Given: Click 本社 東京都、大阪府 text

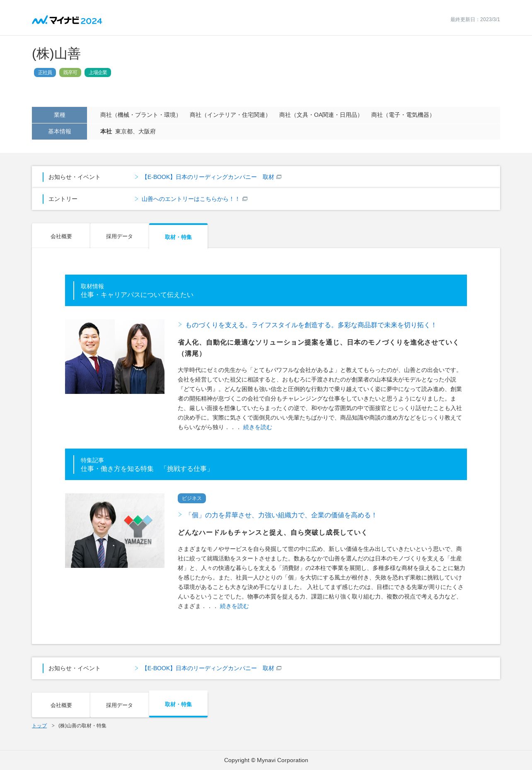Looking at the screenshot, I should (x=128, y=131).
